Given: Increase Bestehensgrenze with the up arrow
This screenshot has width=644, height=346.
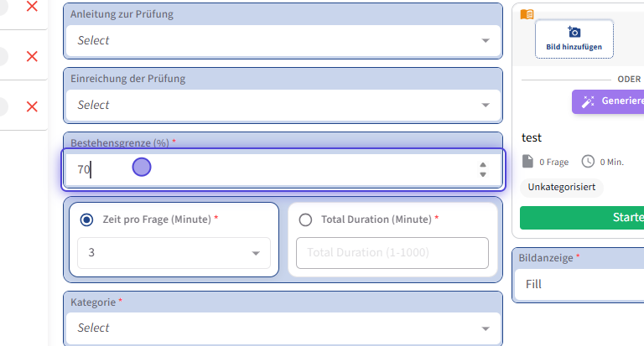Looking at the screenshot, I should click(x=483, y=164).
